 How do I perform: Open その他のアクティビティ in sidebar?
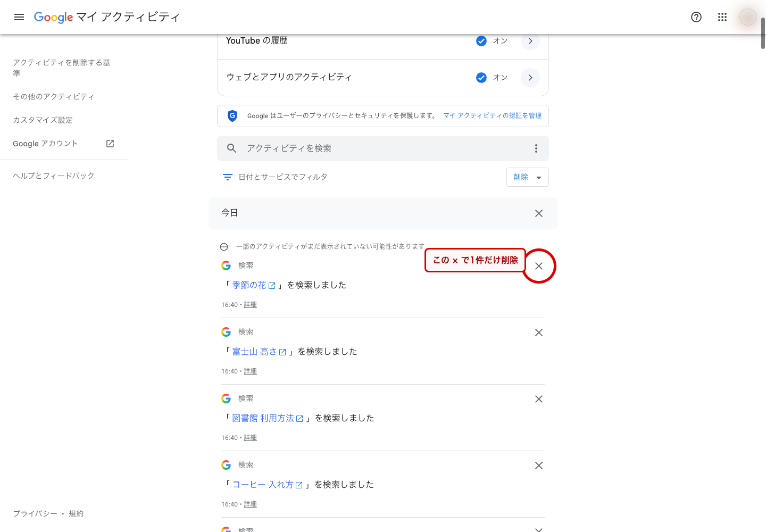(54, 96)
